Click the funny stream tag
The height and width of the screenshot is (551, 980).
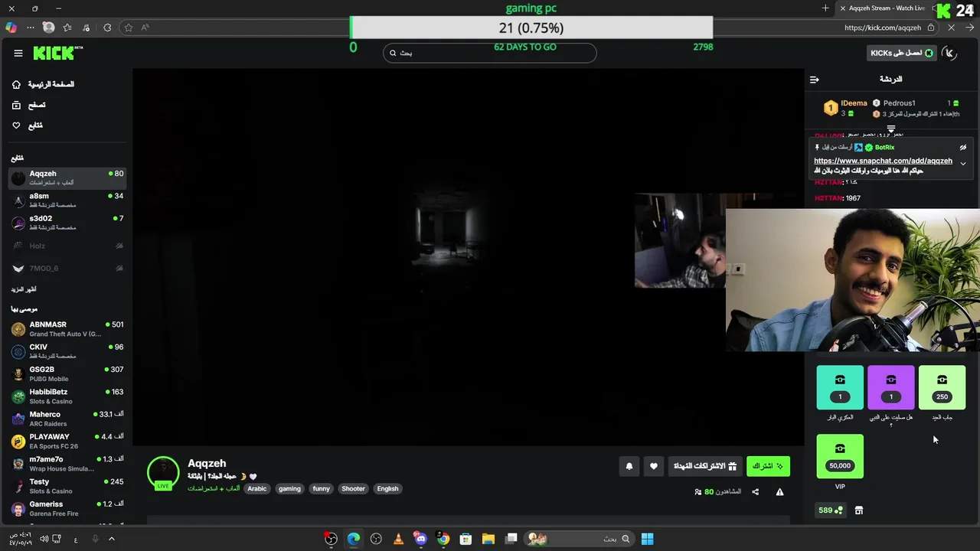322,488
